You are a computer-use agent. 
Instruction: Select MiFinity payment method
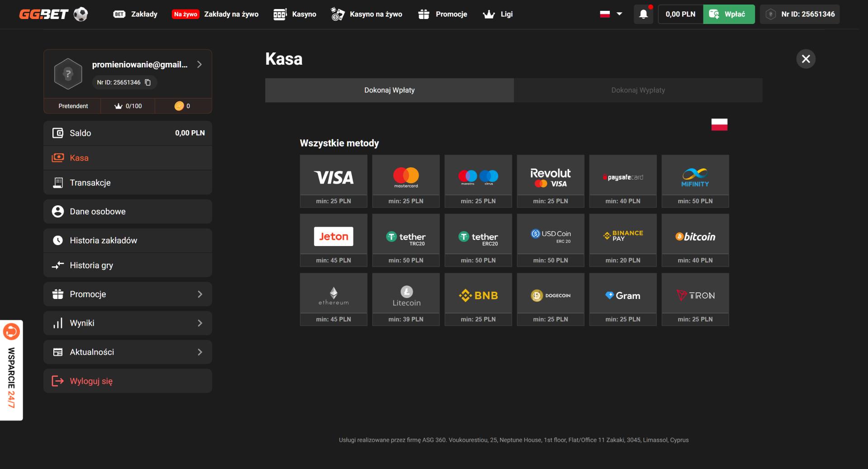point(695,181)
